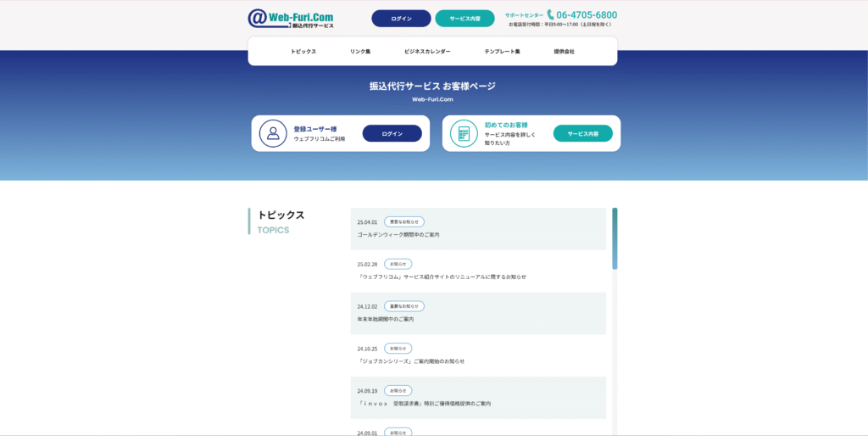This screenshot has width=868, height=436.
Task: Click the date 24.10.25
Action: coord(367,349)
